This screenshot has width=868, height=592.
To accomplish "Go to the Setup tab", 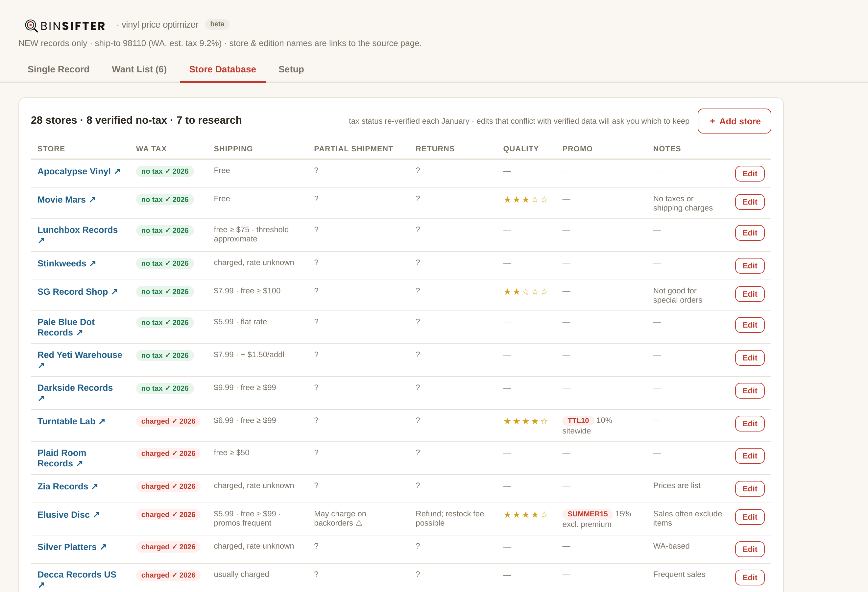I will (x=291, y=69).
